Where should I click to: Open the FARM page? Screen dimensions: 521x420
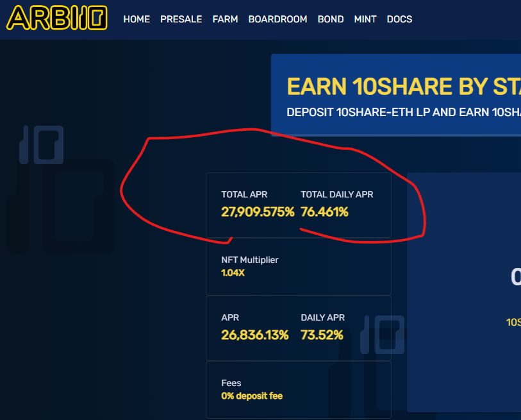coord(226,19)
